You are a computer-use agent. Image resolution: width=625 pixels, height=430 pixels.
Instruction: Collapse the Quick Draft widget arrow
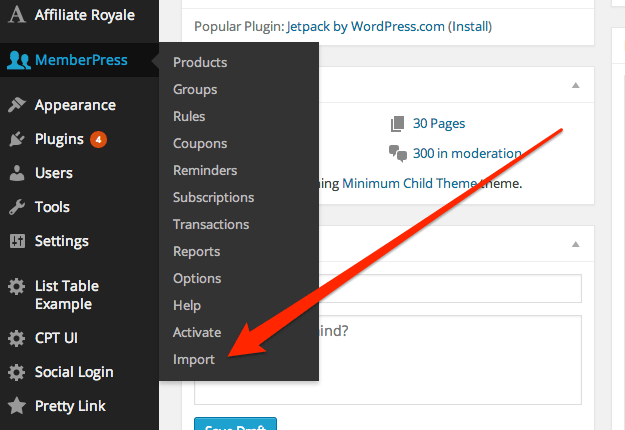click(x=576, y=244)
